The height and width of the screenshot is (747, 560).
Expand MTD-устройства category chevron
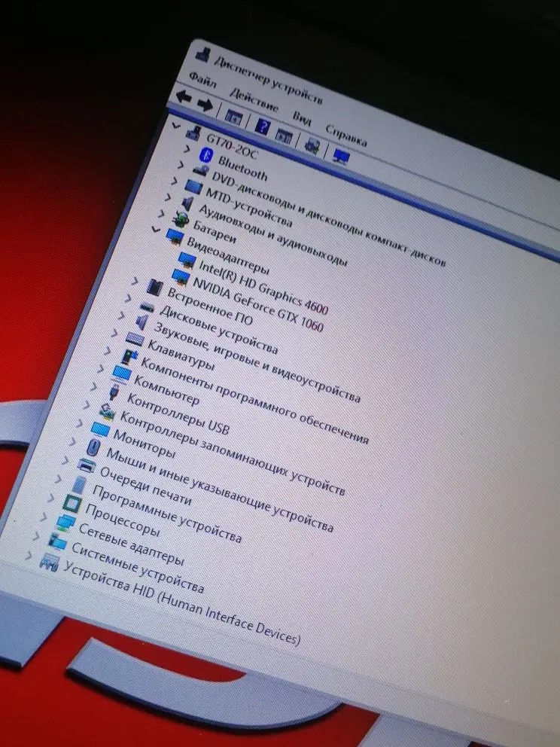point(174,181)
